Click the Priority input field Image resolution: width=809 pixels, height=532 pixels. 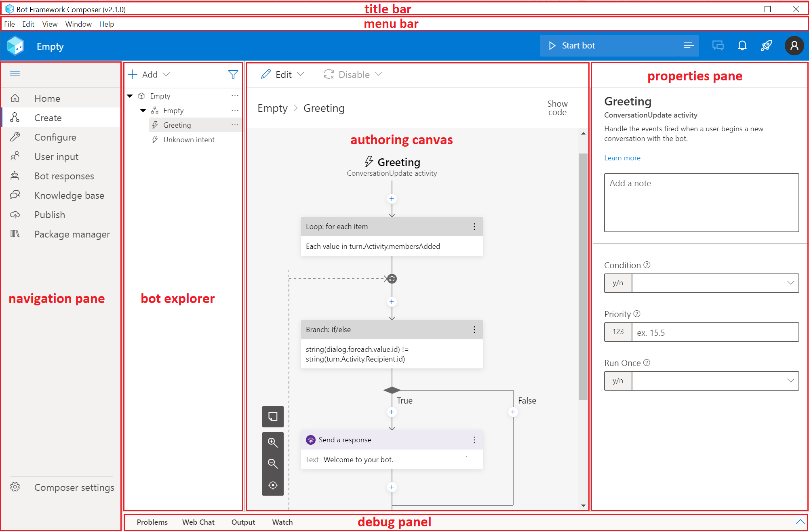pos(714,332)
